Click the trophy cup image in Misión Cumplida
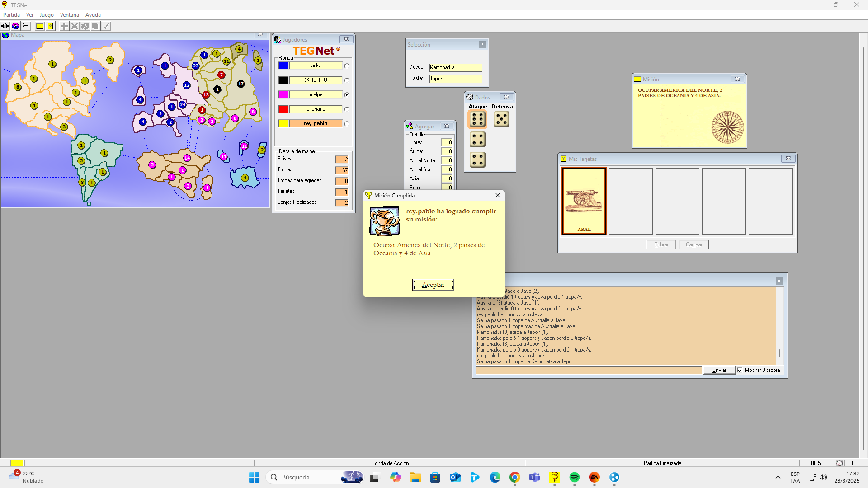 (384, 221)
